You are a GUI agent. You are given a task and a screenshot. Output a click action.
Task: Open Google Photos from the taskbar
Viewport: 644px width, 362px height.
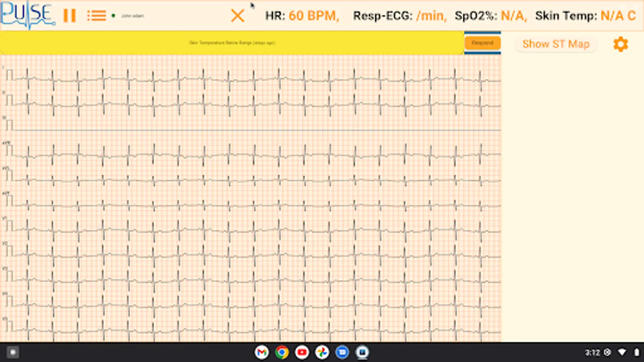pyautogui.click(x=322, y=352)
